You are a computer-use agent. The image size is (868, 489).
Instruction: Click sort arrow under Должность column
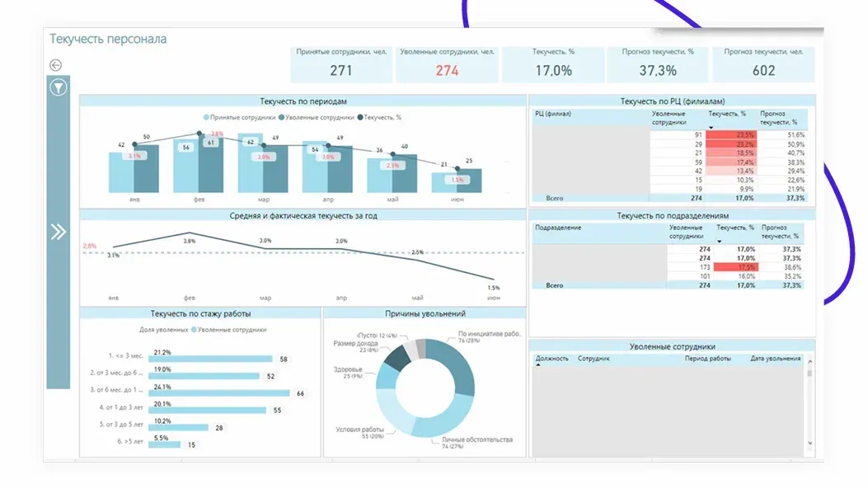pyautogui.click(x=540, y=365)
